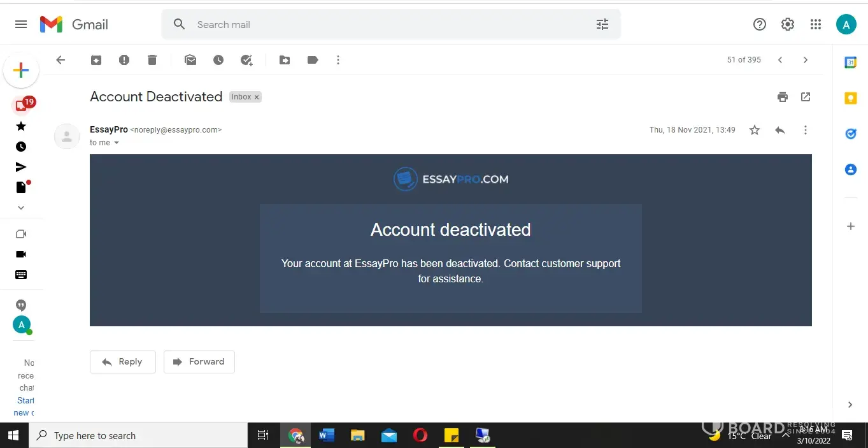Apply a label to email
The height and width of the screenshot is (448, 868).
313,60
